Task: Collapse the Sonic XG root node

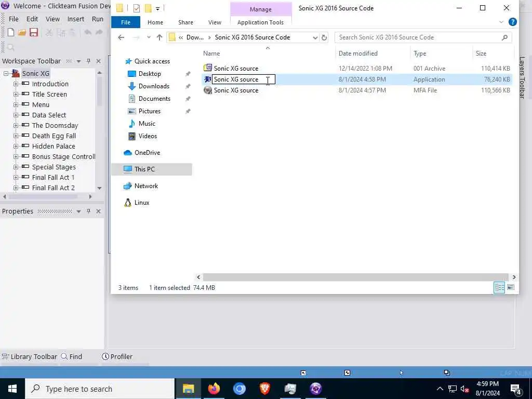Action: pos(6,73)
